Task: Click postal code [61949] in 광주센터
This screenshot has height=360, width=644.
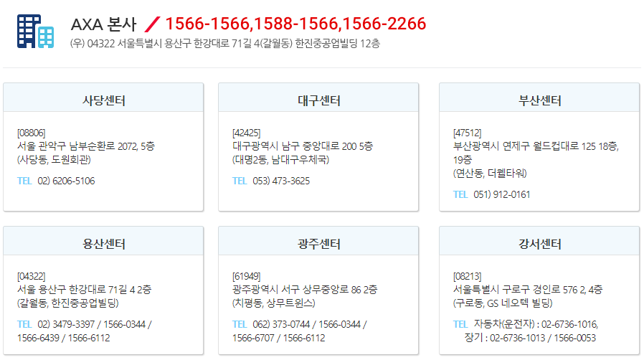Action: (247, 276)
